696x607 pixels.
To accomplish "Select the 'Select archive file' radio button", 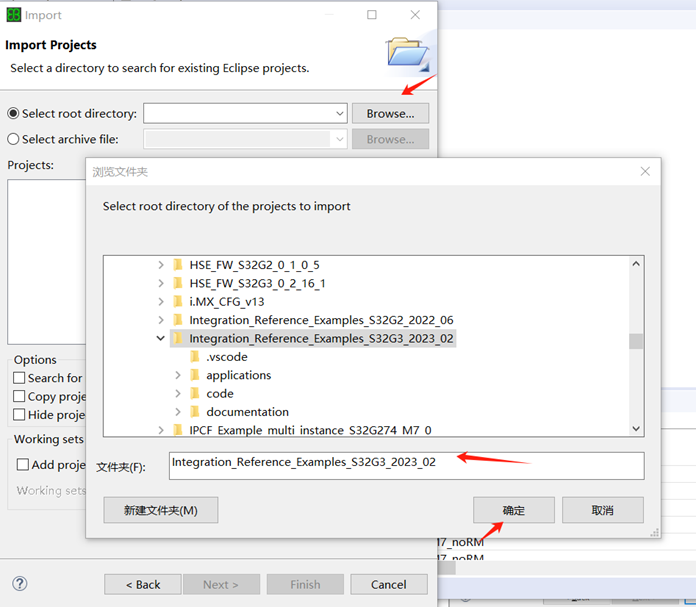I will (13, 139).
